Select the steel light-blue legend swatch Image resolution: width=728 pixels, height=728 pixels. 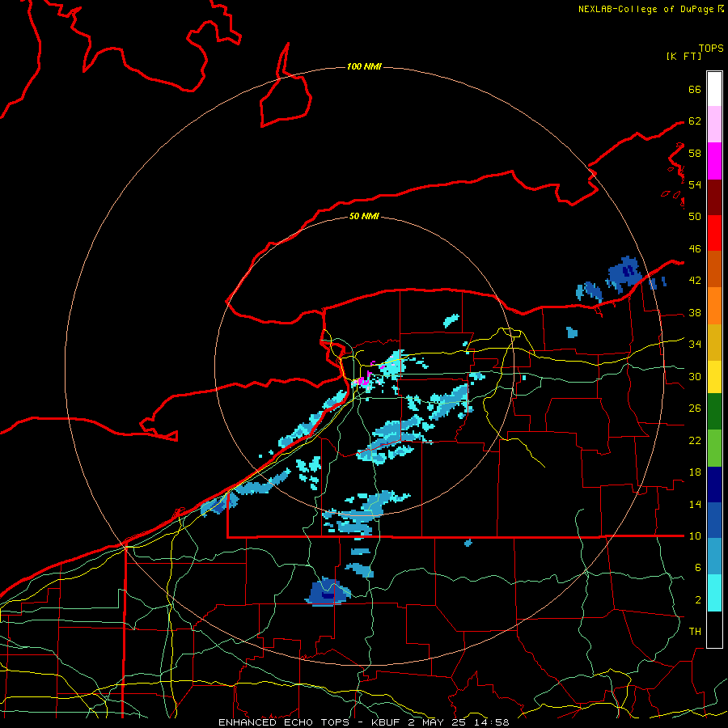714,556
